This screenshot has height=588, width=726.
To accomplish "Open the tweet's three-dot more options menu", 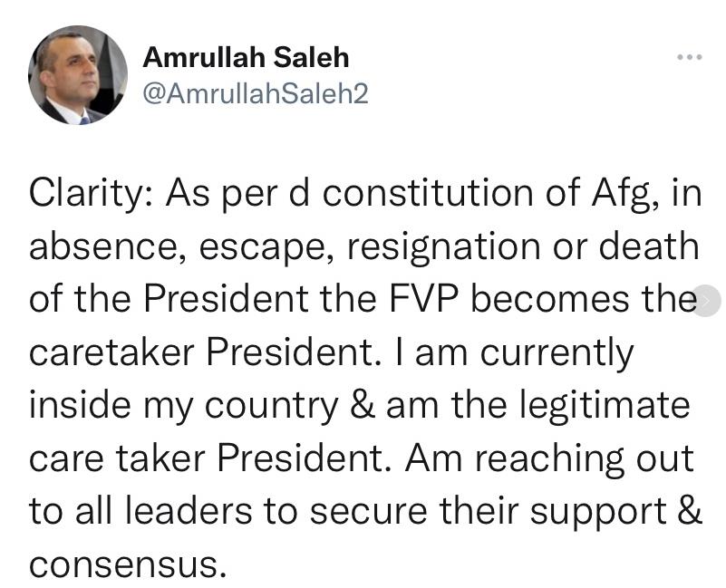I will [690, 58].
